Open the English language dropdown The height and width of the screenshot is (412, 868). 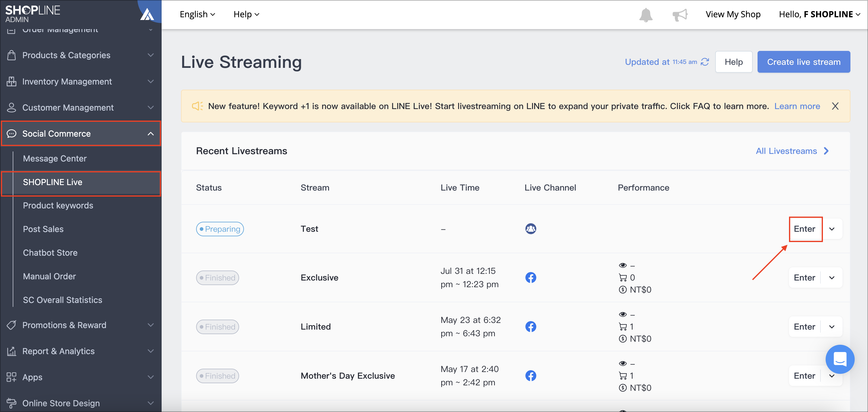coord(197,15)
